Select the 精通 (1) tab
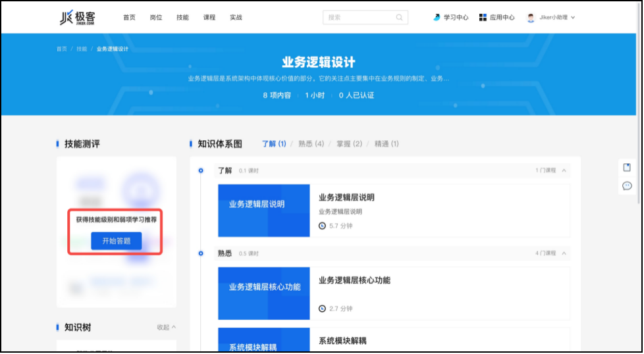Viewport: 644px width, 354px height. 387,144
